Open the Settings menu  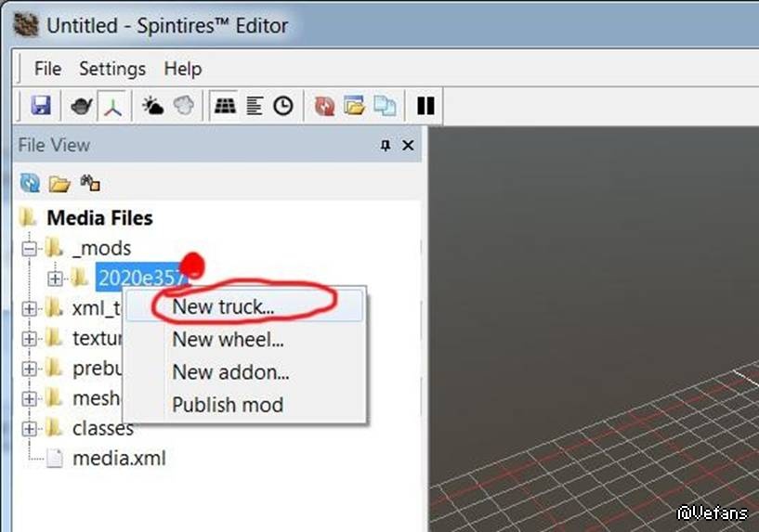pos(112,69)
